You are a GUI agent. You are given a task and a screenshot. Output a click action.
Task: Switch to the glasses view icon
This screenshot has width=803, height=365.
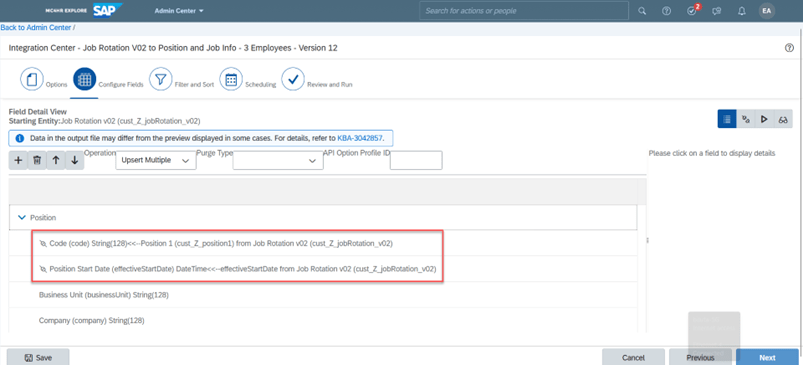point(783,119)
